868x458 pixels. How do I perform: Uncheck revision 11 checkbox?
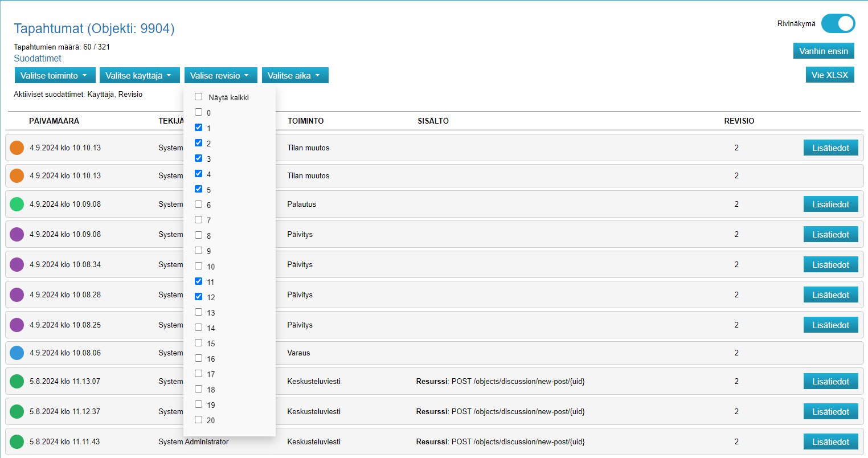[x=199, y=281]
